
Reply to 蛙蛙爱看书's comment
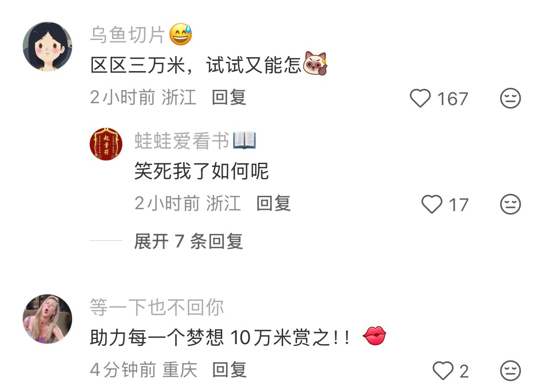point(273,203)
